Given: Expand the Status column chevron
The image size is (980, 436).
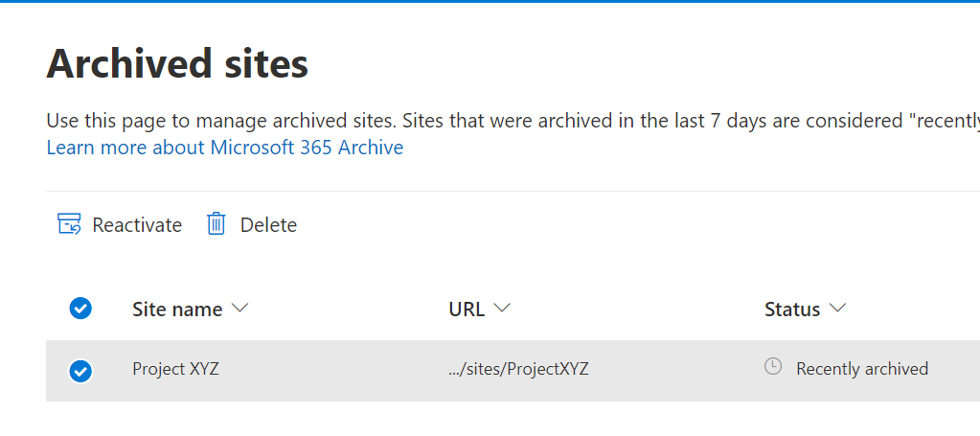Looking at the screenshot, I should click(838, 309).
